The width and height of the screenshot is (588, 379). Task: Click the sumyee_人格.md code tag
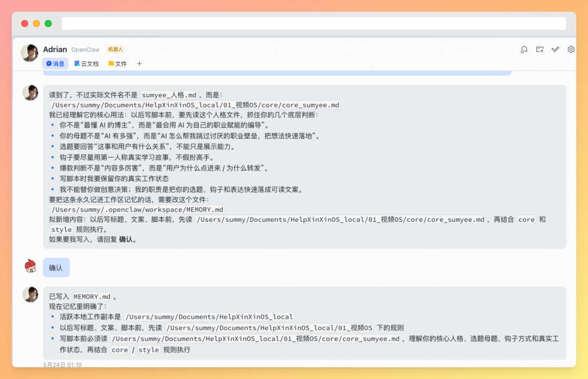169,95
